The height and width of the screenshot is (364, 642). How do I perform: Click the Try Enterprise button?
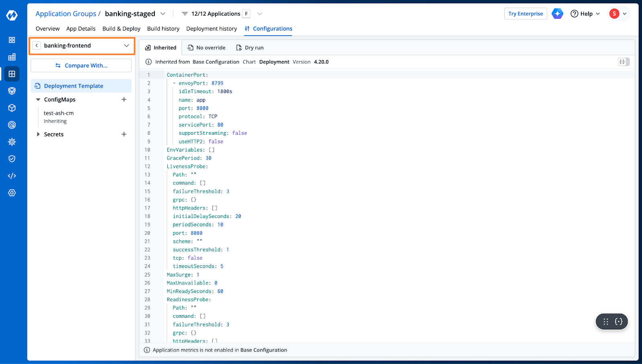coord(526,14)
